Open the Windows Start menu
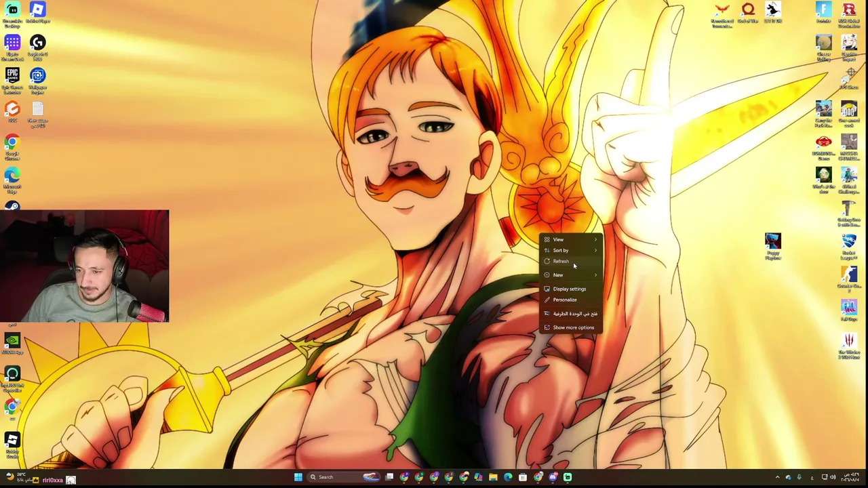Viewport: 868px width, 488px height. [x=298, y=477]
